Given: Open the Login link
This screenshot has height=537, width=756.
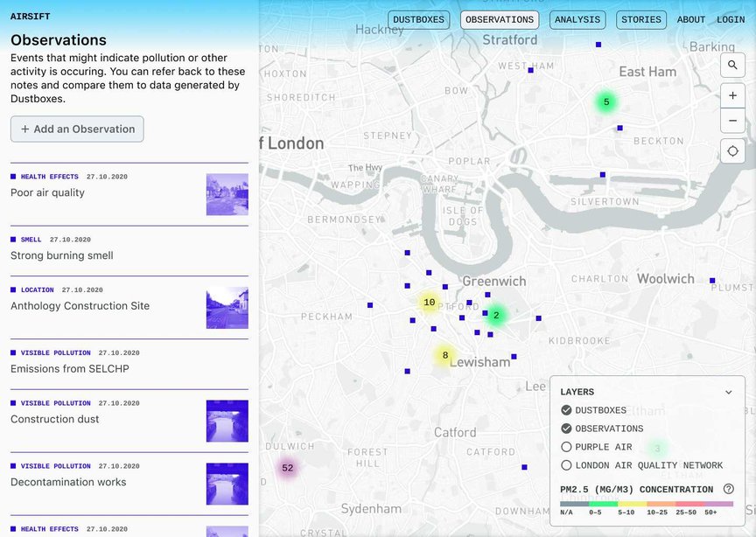Looking at the screenshot, I should 731,19.
